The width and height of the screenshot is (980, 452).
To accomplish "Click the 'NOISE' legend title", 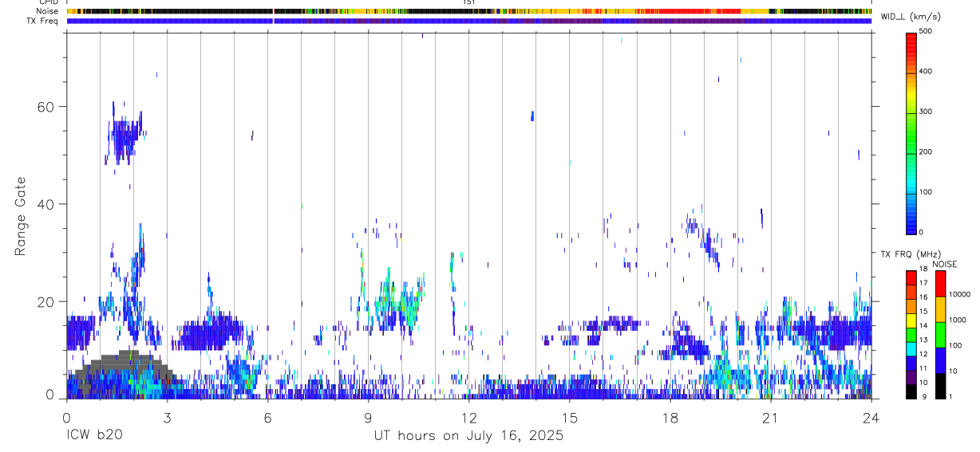I will [945, 264].
